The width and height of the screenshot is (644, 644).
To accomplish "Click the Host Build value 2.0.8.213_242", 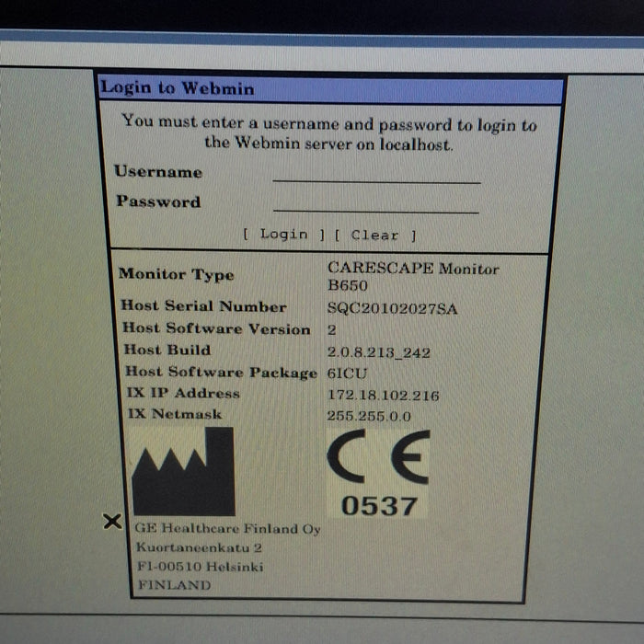I will click(x=379, y=352).
